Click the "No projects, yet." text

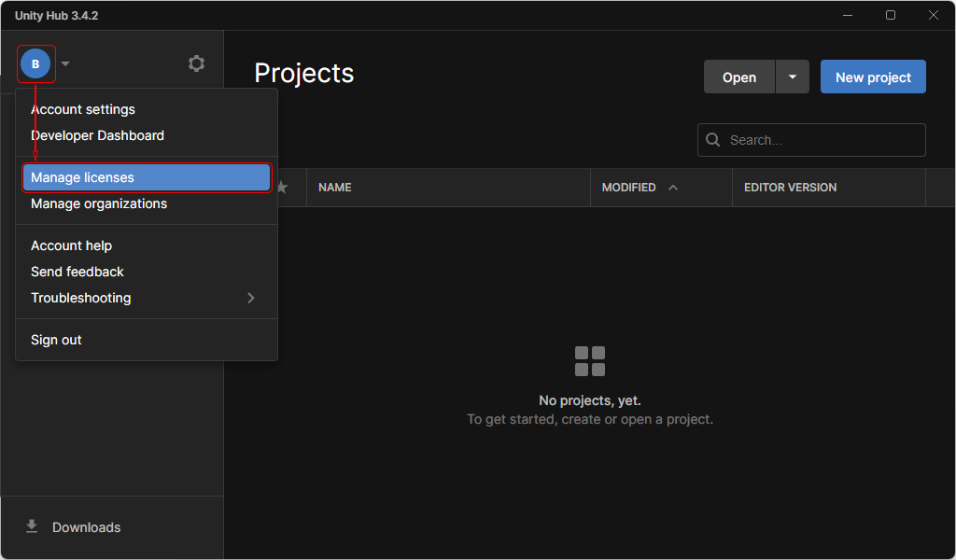[x=590, y=401]
